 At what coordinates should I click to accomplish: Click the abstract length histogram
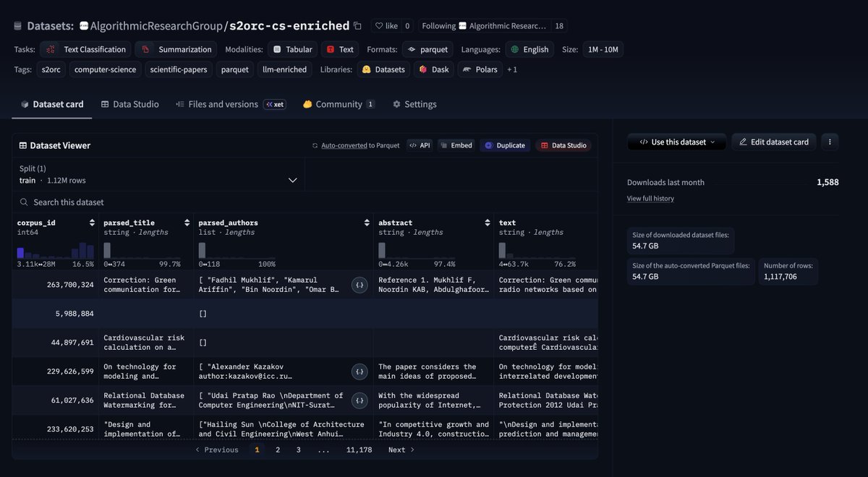pos(417,250)
